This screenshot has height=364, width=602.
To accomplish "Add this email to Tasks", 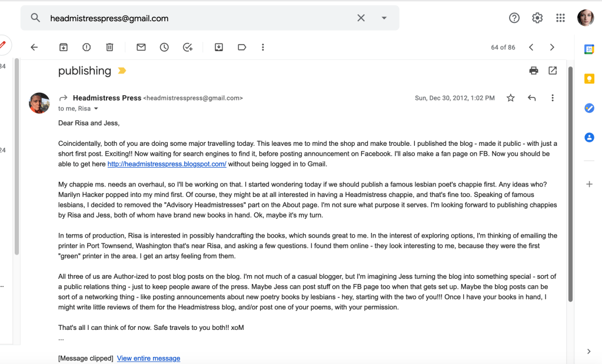I will (x=188, y=48).
